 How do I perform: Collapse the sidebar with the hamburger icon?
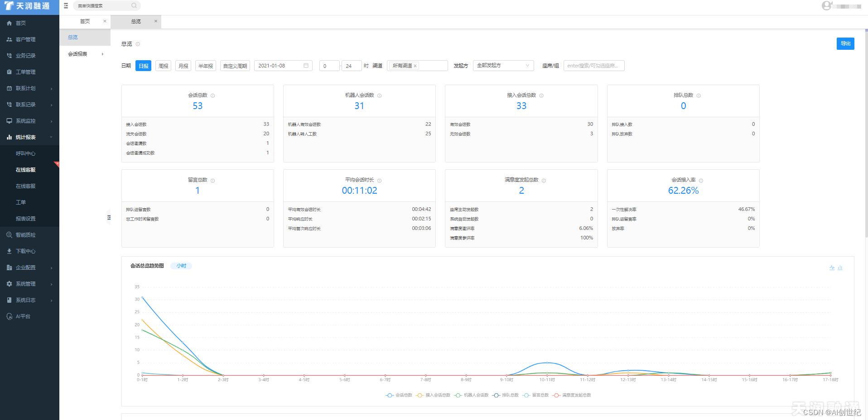[x=66, y=6]
